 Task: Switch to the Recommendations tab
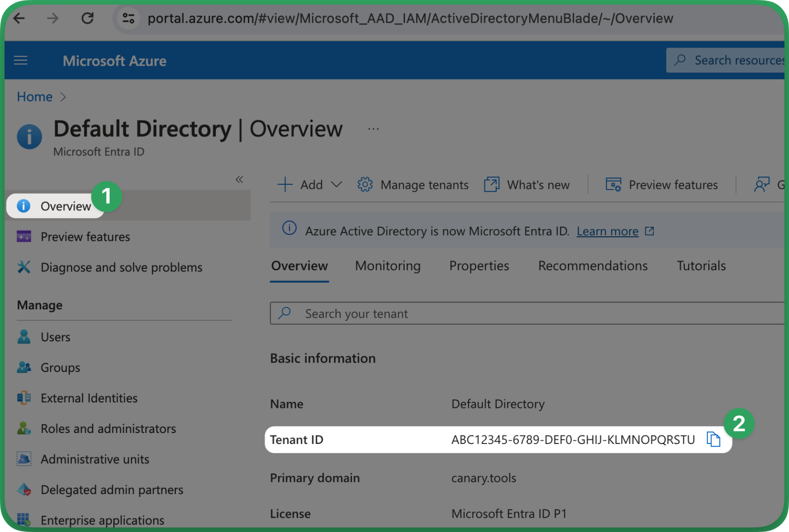[x=593, y=266]
